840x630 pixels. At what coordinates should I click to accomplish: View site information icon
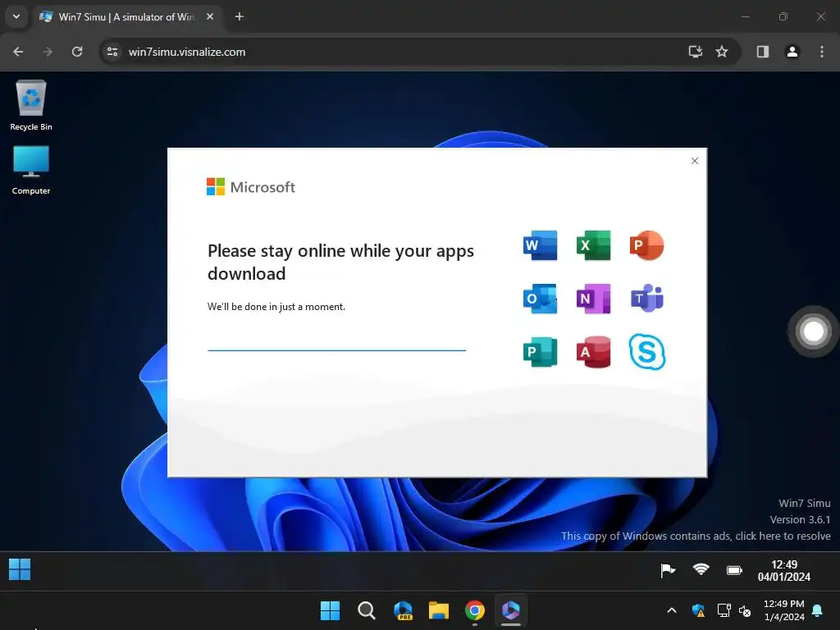click(112, 52)
